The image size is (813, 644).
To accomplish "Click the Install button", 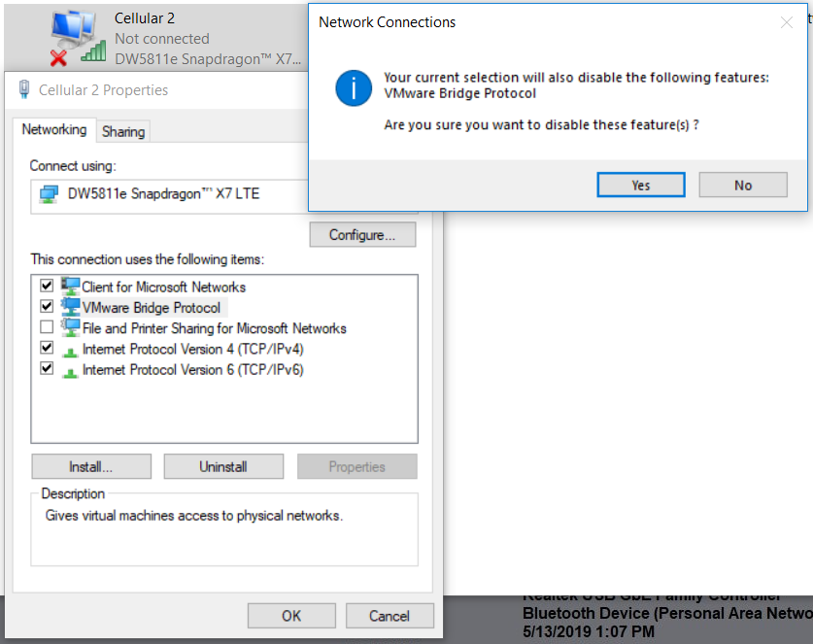I will (x=90, y=466).
